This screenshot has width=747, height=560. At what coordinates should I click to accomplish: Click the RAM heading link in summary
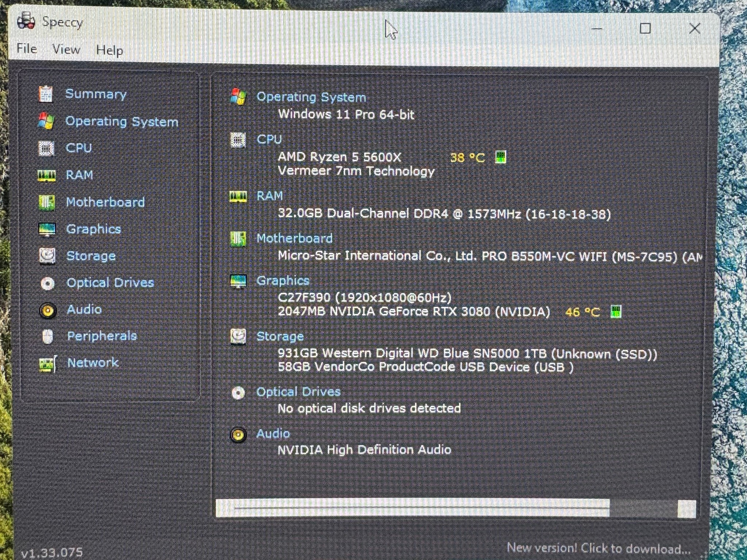270,196
